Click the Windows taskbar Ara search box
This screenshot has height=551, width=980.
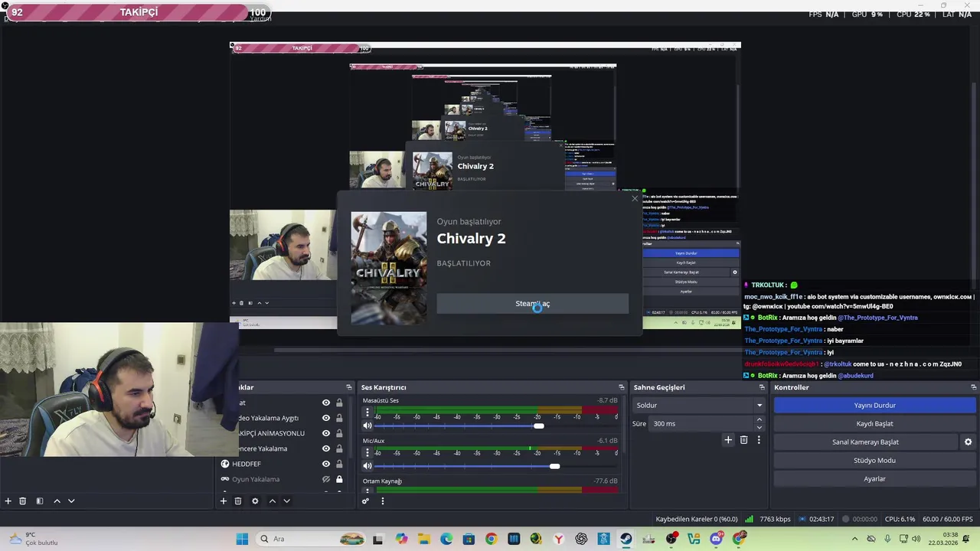click(x=312, y=539)
